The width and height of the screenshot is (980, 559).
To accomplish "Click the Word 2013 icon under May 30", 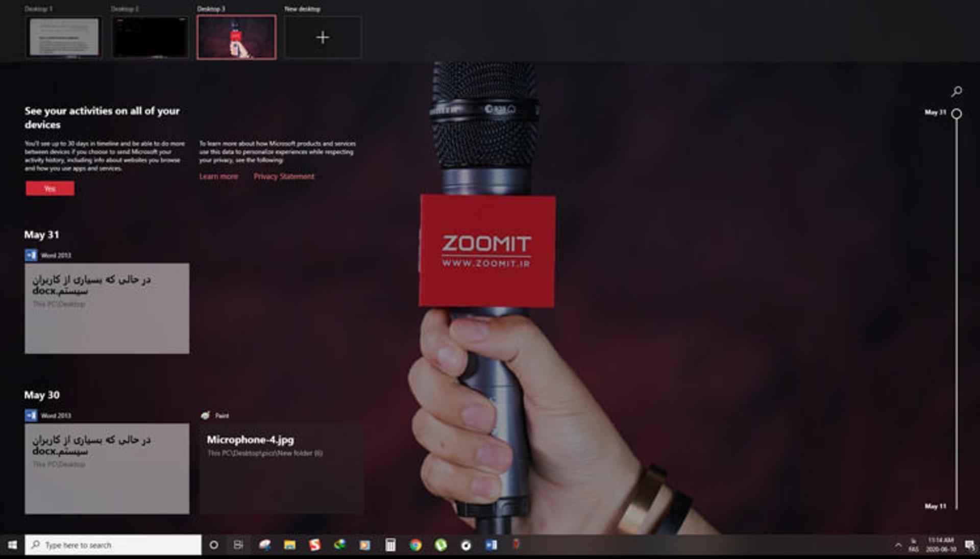I will click(x=31, y=416).
